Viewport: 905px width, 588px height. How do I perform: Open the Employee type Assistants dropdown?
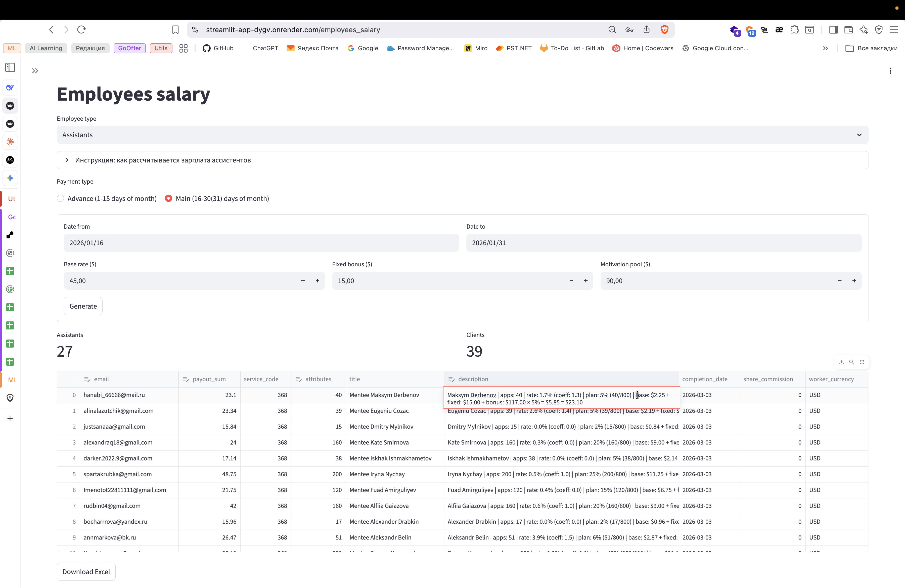[462, 135]
